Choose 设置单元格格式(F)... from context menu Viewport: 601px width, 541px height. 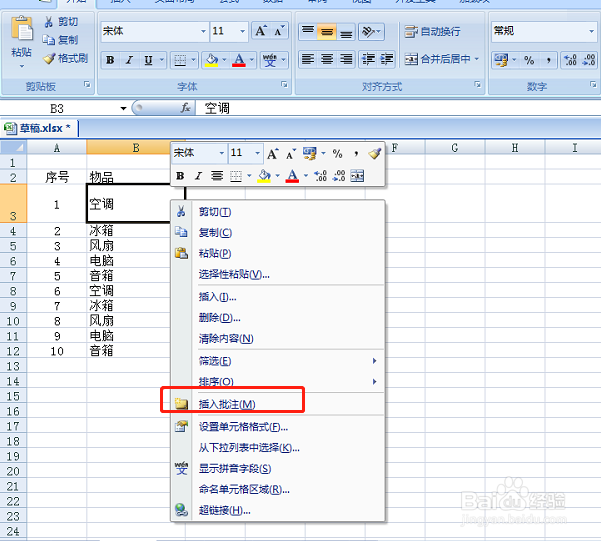click(x=278, y=427)
